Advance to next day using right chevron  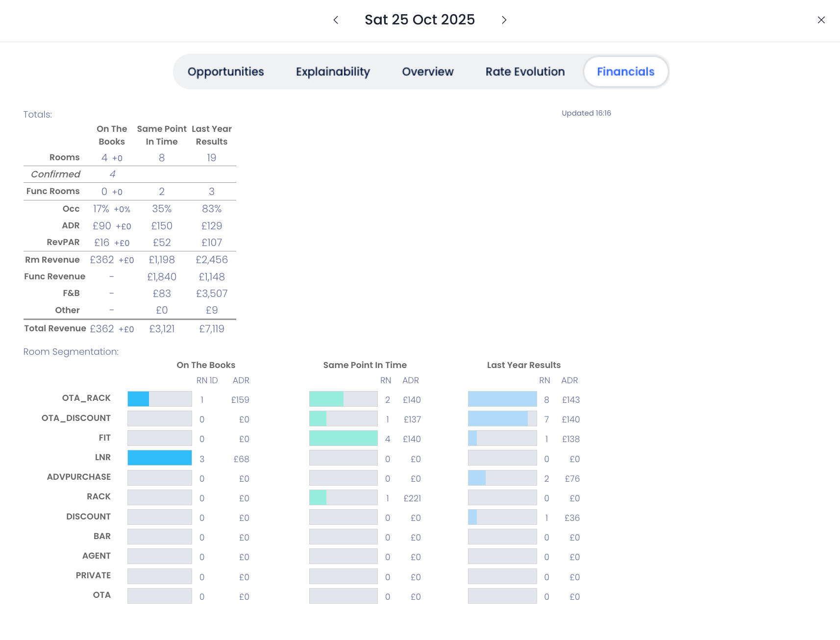[x=504, y=20]
